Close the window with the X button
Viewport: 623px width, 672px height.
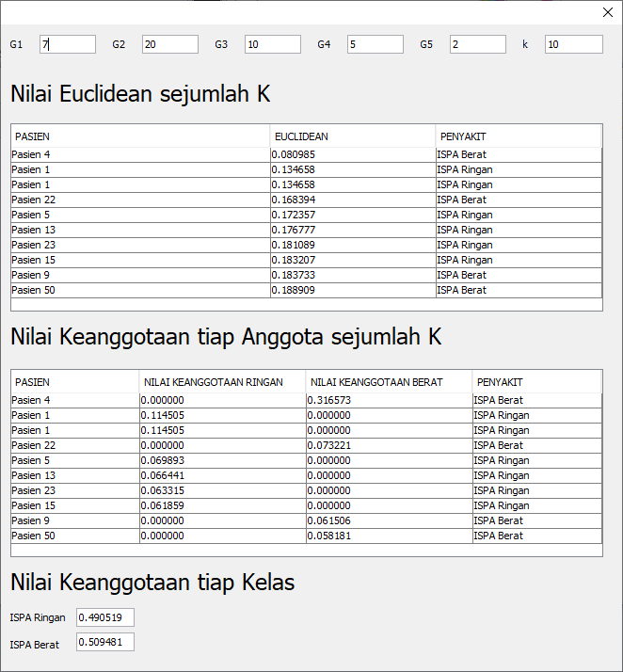[607, 12]
